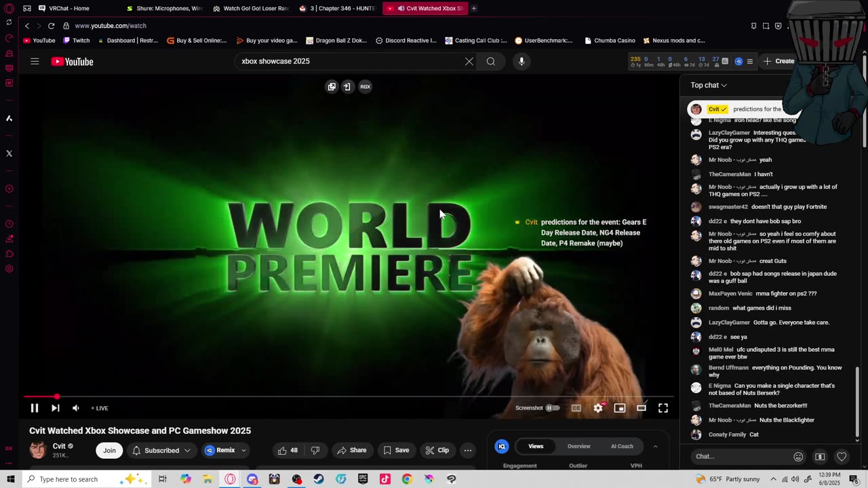Toggle closed captions in the player
The image size is (868, 488).
pos(576,408)
